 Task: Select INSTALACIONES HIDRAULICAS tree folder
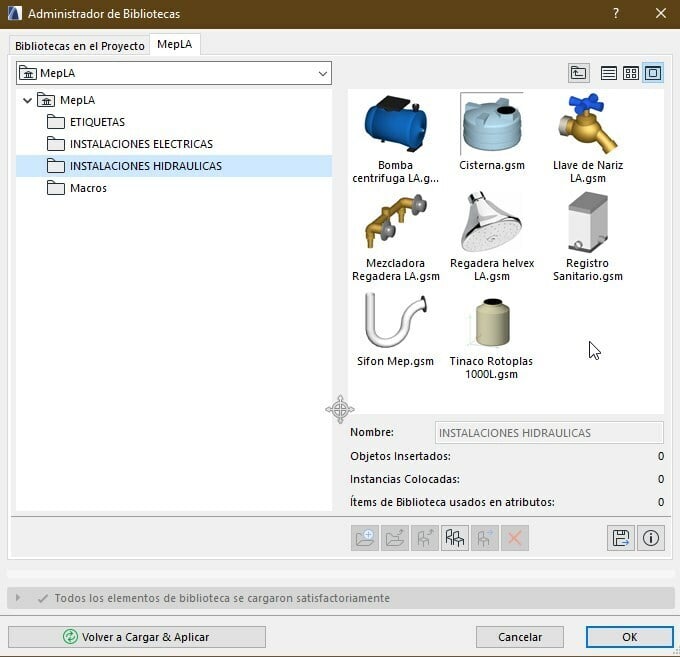[174, 166]
